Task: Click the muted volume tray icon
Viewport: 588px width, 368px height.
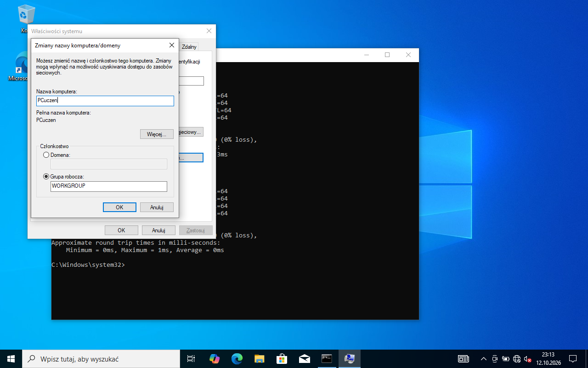Action: [x=528, y=359]
